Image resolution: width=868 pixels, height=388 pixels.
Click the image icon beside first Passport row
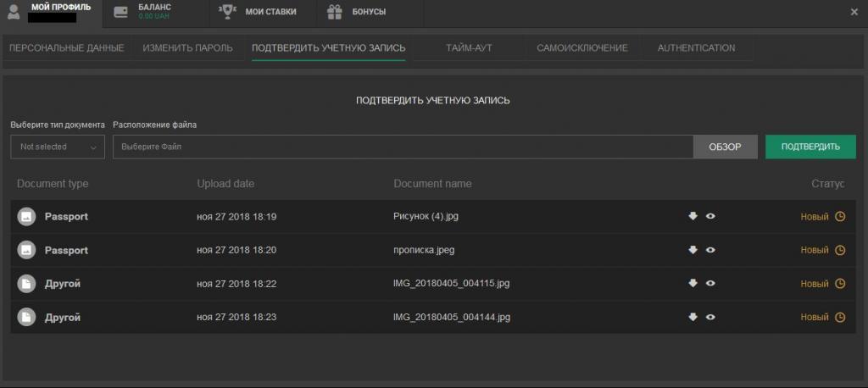[26, 217]
